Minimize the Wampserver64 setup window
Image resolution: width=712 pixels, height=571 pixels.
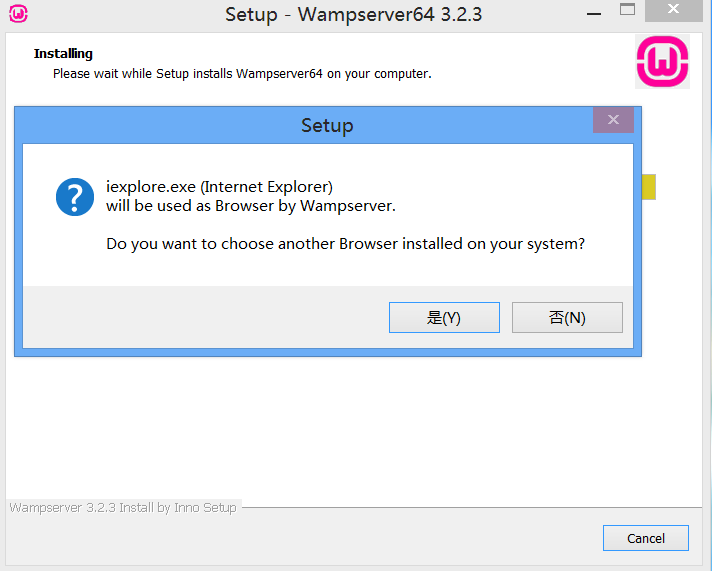tap(593, 14)
